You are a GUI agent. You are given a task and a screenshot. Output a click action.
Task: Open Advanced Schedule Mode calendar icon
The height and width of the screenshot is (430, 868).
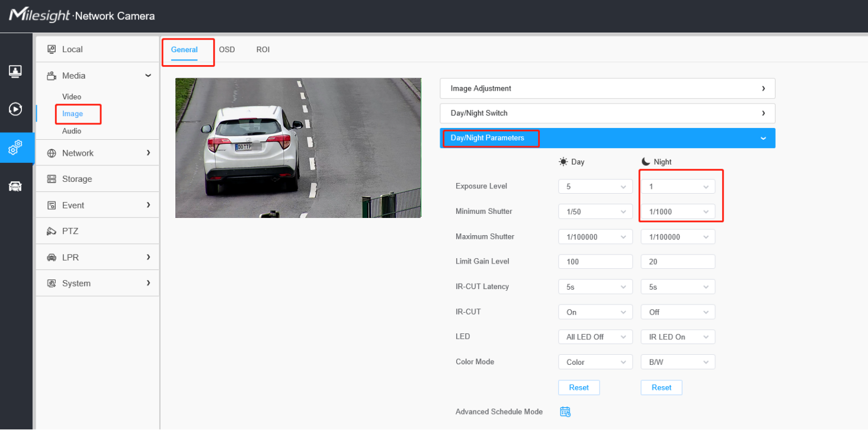(x=565, y=412)
